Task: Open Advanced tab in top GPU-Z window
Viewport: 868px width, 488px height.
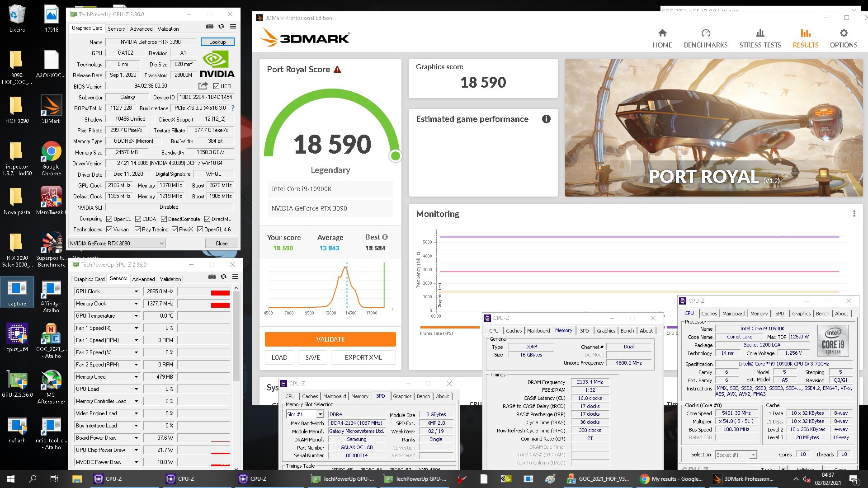Action: click(x=141, y=29)
